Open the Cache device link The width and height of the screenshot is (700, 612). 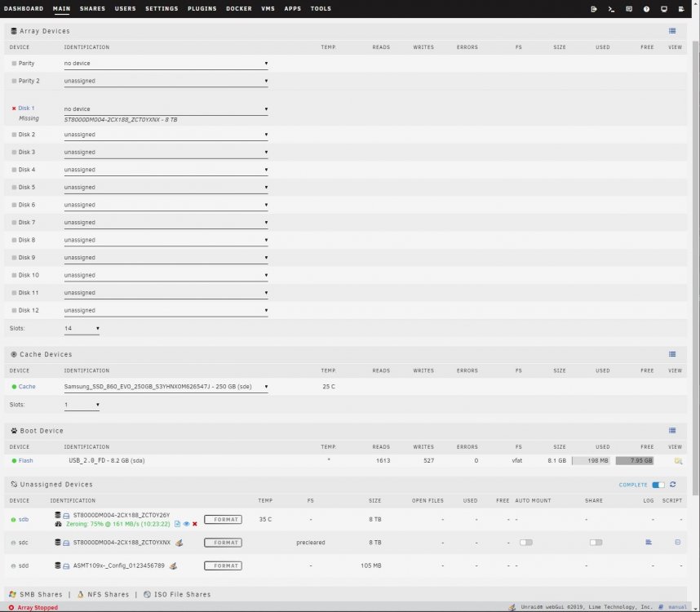27,387
